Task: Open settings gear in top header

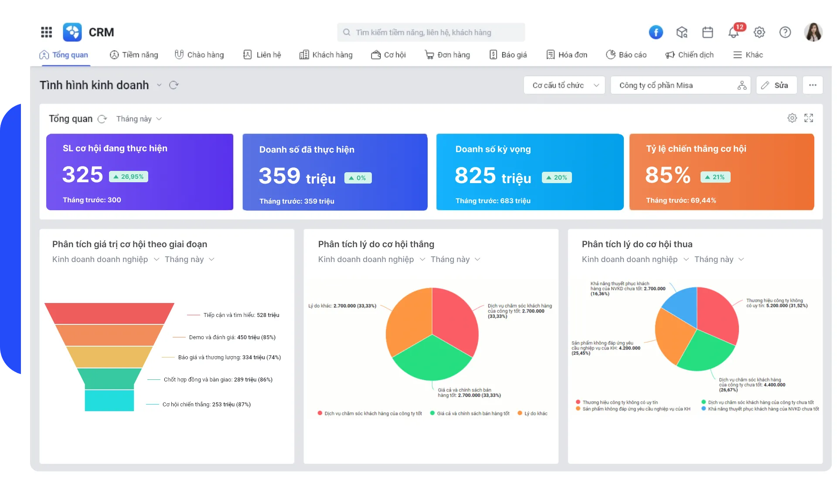Action: click(x=759, y=32)
